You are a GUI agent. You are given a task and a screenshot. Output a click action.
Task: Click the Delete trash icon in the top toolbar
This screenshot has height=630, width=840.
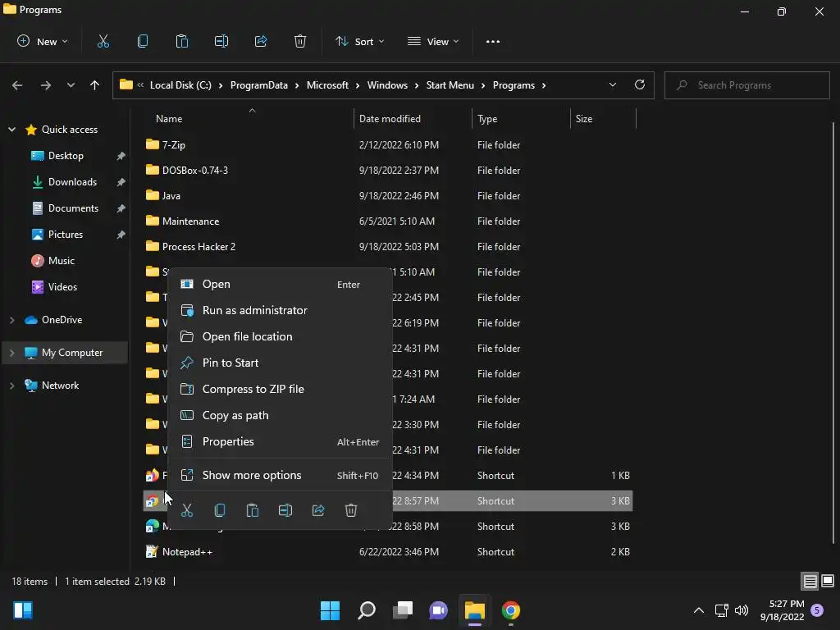300,41
